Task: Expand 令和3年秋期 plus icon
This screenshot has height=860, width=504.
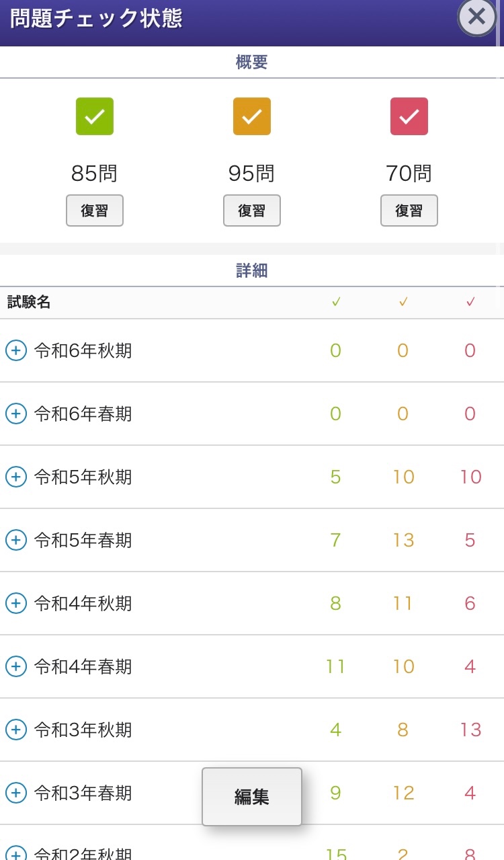Action: [16, 730]
